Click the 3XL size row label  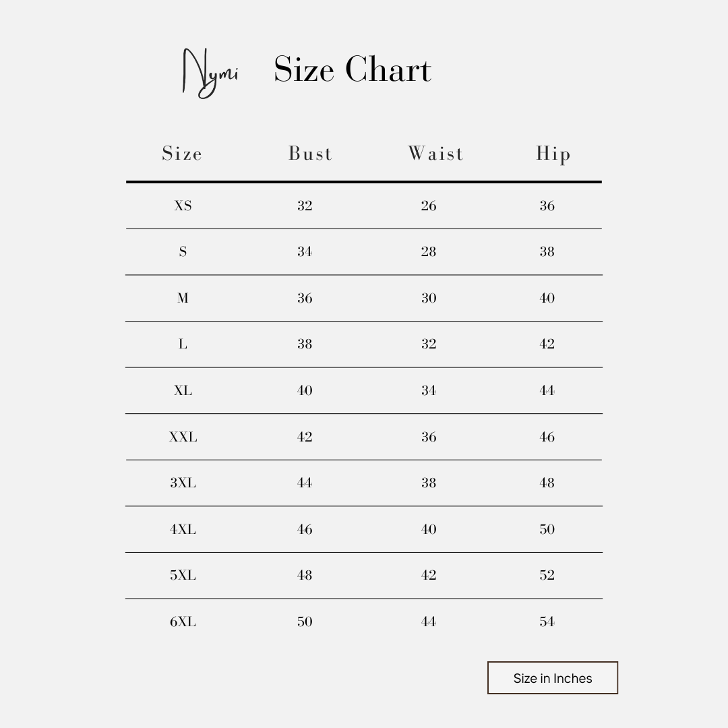[x=183, y=483]
